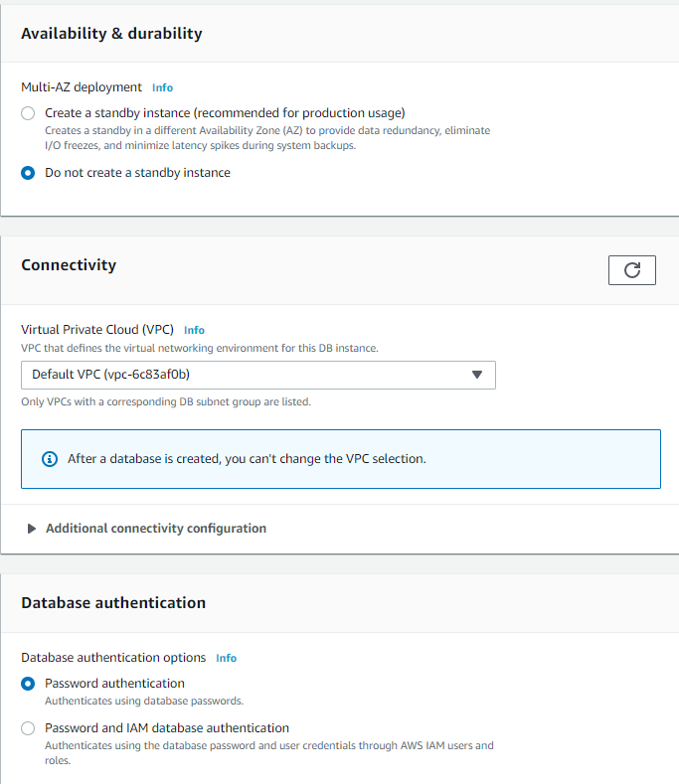
Task: Click the Database authentication section heading
Action: [x=113, y=603]
